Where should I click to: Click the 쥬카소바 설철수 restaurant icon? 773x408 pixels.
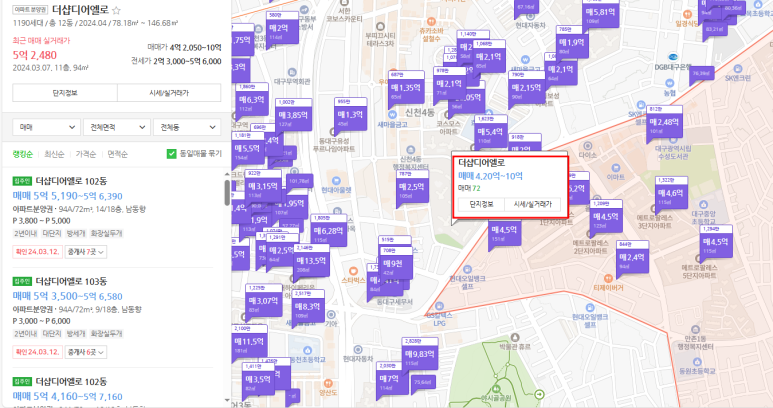point(431,21)
